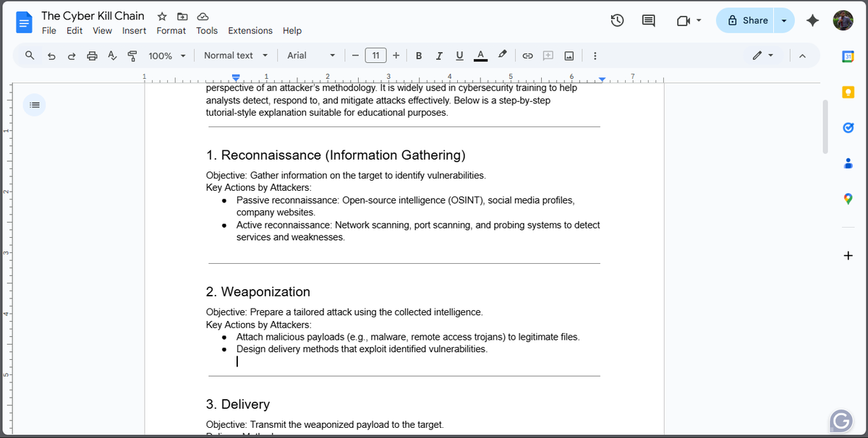This screenshot has height=438, width=868.
Task: Click the font size field
Action: [x=375, y=56]
